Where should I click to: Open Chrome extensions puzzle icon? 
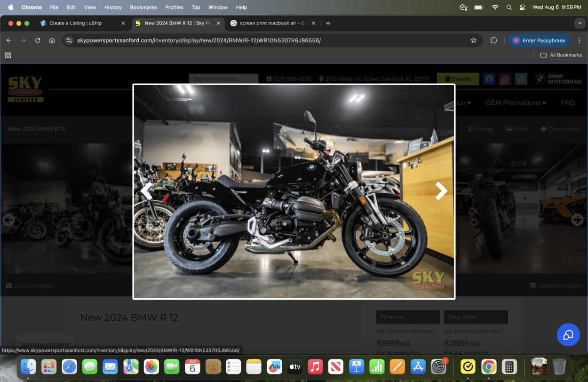[493, 40]
